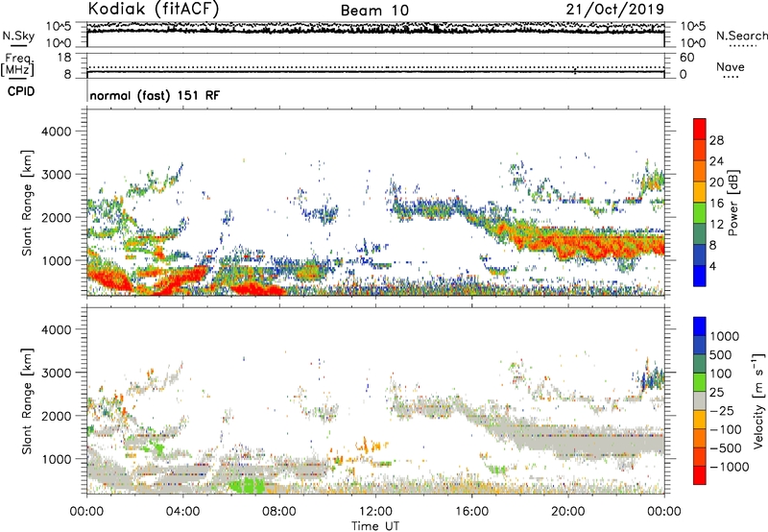Click the '-1000' velocity colorbar tick value
Viewport: 768px width, 532px height.
coord(730,467)
